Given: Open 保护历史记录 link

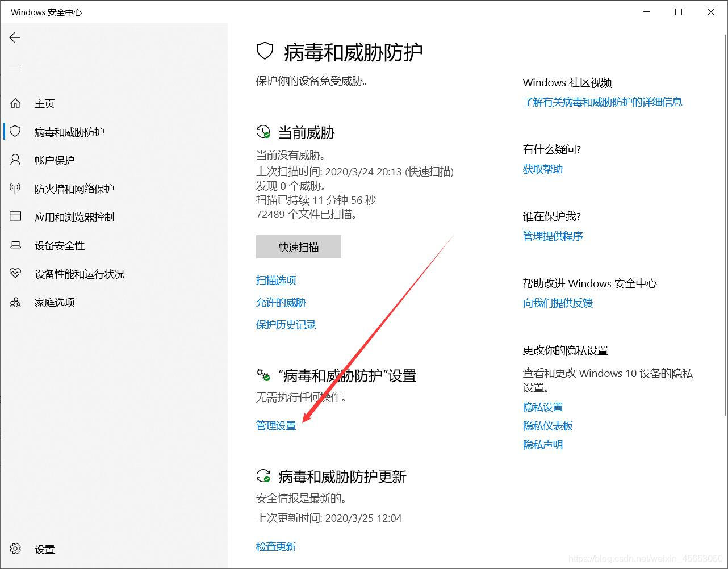Looking at the screenshot, I should pyautogui.click(x=286, y=324).
